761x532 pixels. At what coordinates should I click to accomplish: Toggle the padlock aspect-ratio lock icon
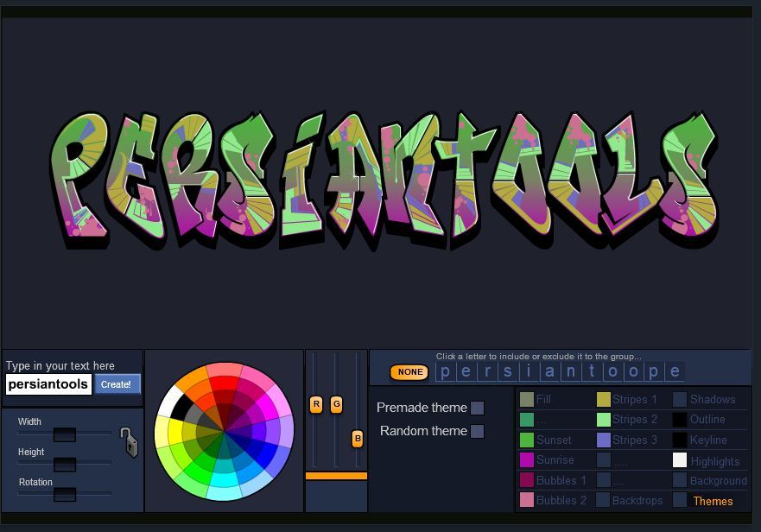pyautogui.click(x=129, y=442)
